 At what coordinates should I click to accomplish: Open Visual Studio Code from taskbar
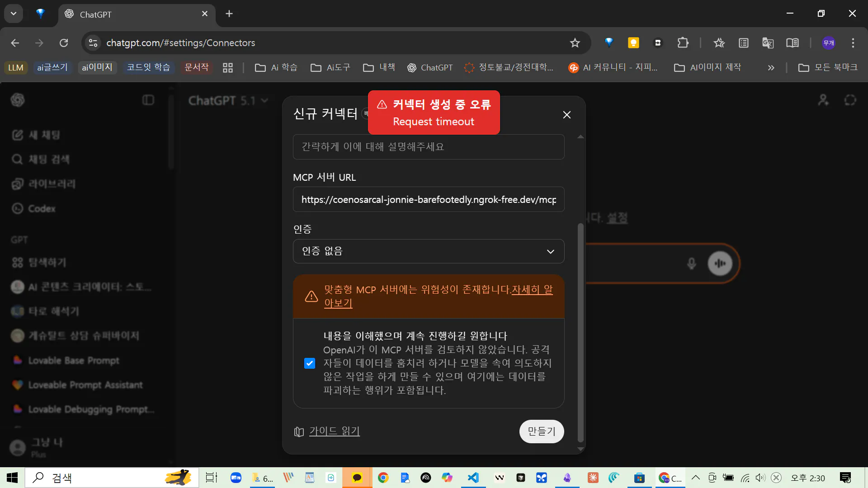pos(473,478)
